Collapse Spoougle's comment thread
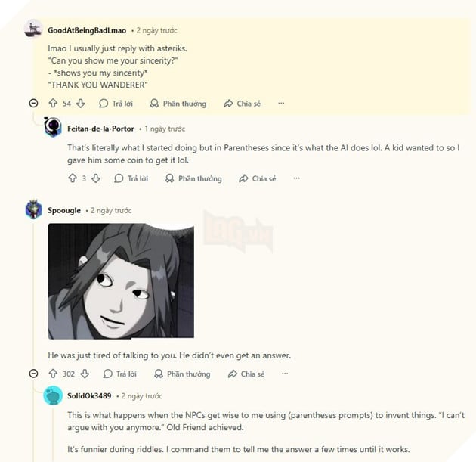Screen dimensions: 476x462 point(33,374)
